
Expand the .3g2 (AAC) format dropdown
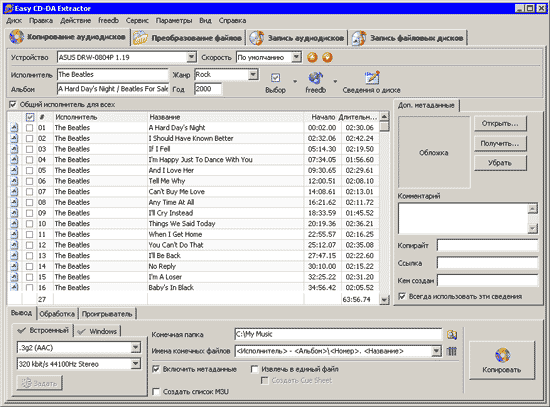pyautogui.click(x=135, y=348)
